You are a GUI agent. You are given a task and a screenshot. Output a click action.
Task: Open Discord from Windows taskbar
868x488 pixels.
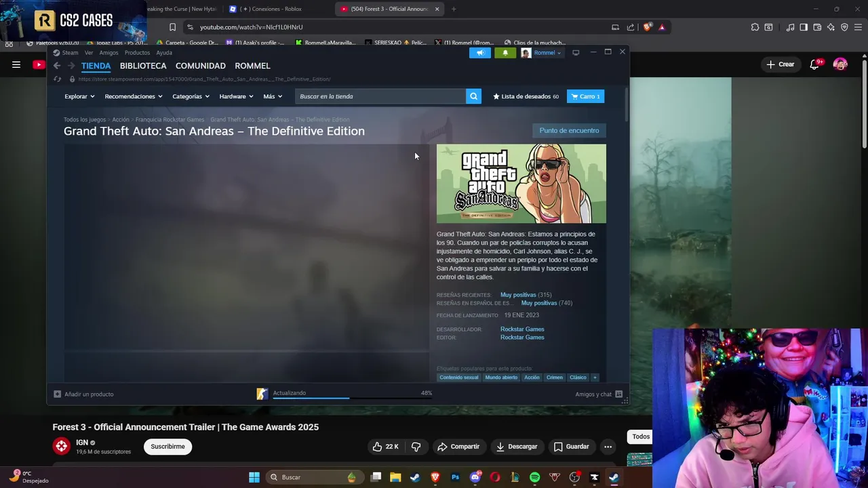coord(475,477)
